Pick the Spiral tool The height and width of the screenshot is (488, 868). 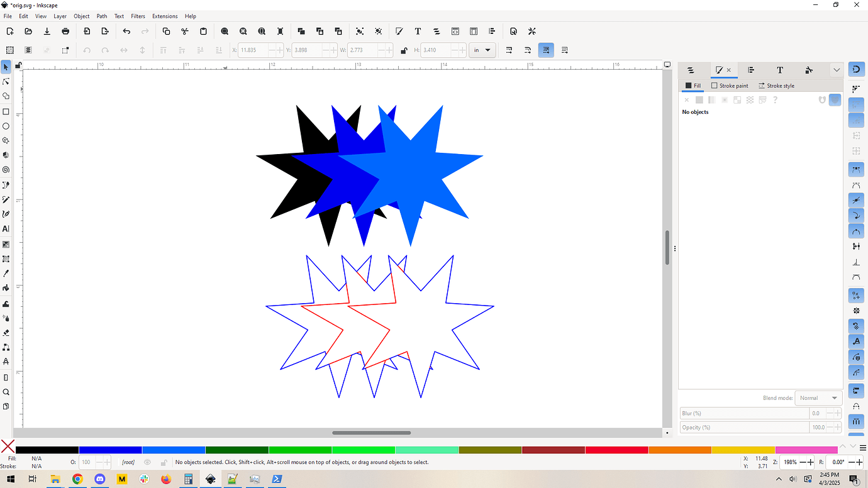coord(6,170)
